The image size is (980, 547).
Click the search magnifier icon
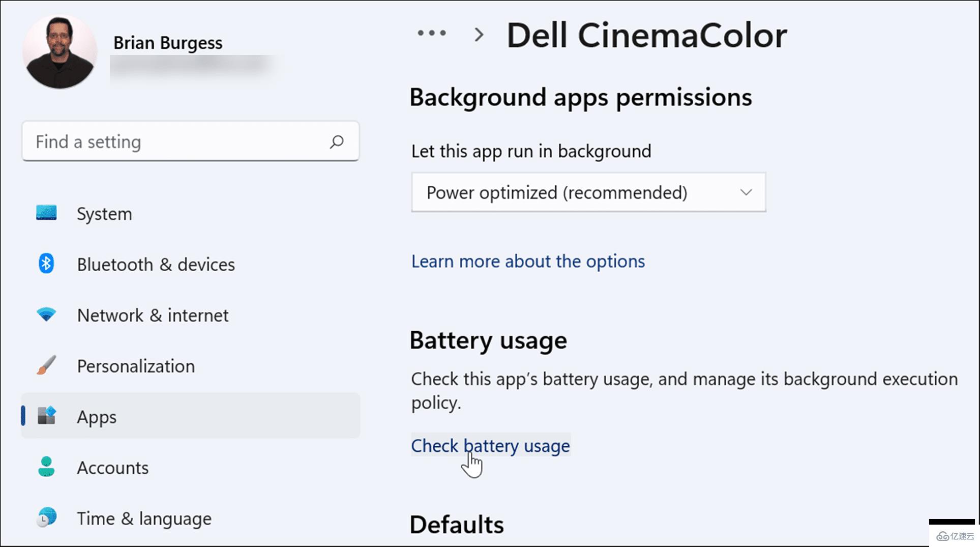tap(337, 141)
